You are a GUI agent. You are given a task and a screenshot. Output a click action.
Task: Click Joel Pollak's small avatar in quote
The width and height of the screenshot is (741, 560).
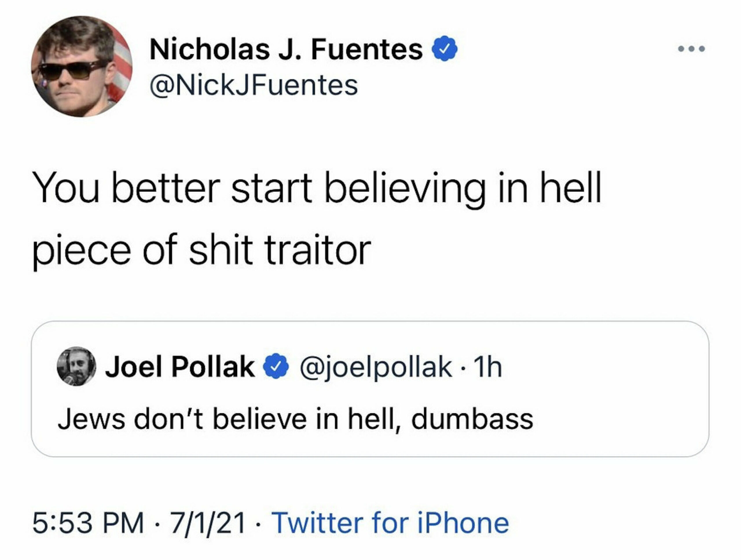click(x=76, y=366)
